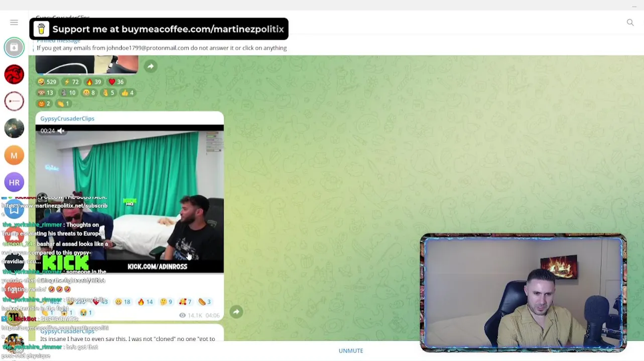Screen dimensions: 644x361
Task: Add the red heart reaction showing 36
Action: 116,82
